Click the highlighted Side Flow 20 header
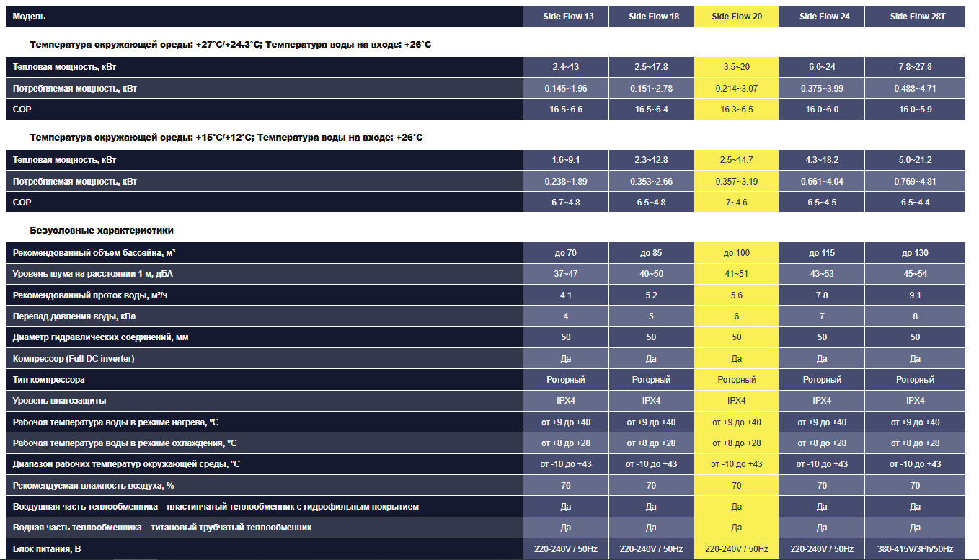Image resolution: width=979 pixels, height=560 pixels. (736, 17)
